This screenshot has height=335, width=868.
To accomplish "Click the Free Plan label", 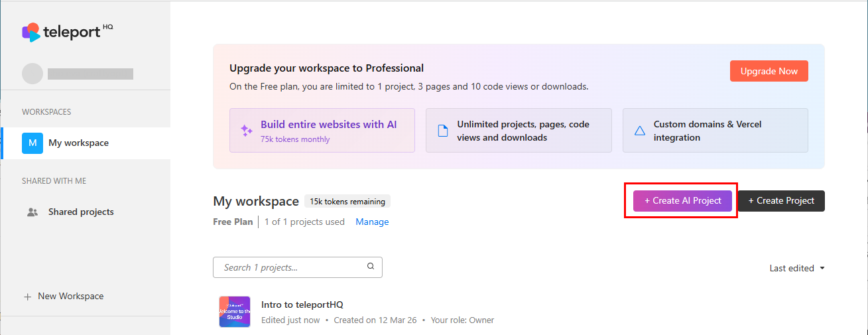I will (233, 222).
